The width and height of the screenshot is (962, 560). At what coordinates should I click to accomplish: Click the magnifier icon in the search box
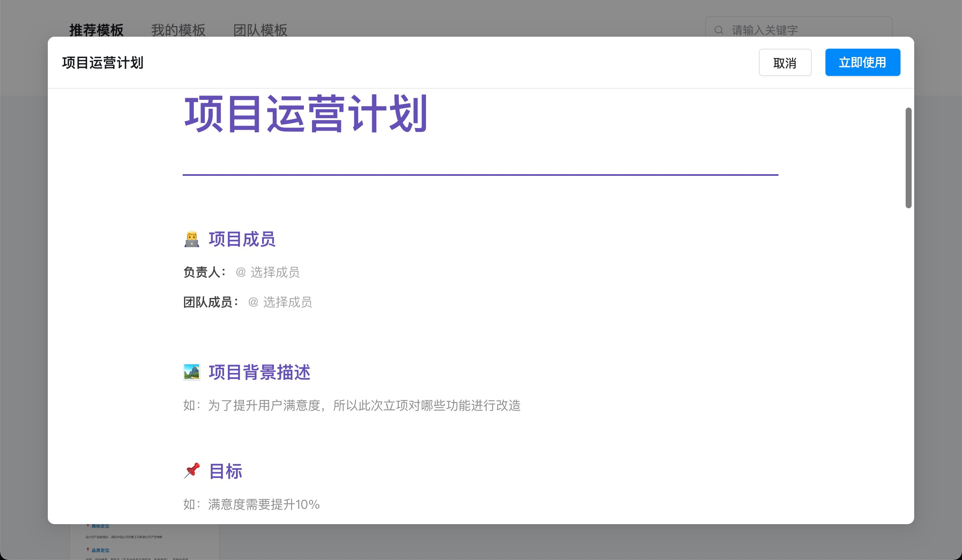718,30
